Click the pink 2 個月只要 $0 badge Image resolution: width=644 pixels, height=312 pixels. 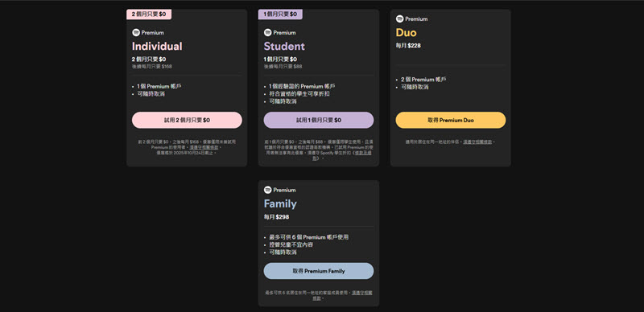point(149,14)
